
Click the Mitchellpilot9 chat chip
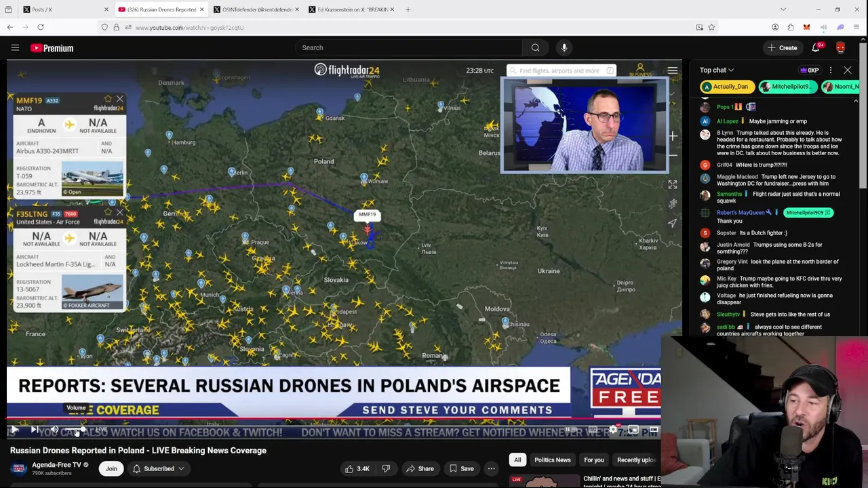pyautogui.click(x=787, y=87)
